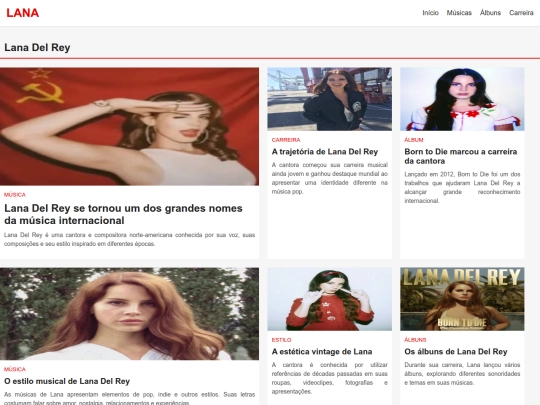Screen dimensions: 540x405
Task: Click description 'Lana Del Rey é uma cantora e compositora'
Action: coord(129,239)
